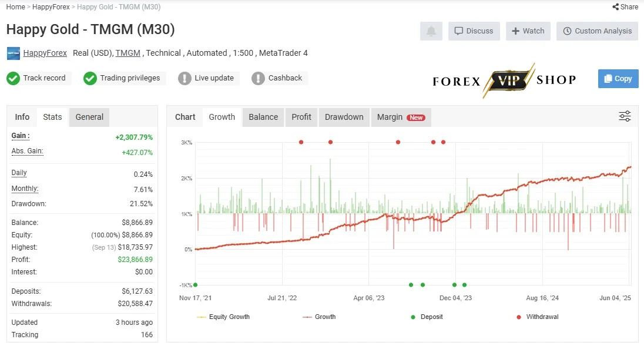The image size is (644, 346).
Task: Open the Forex VIP Shop banner
Action: click(504, 80)
